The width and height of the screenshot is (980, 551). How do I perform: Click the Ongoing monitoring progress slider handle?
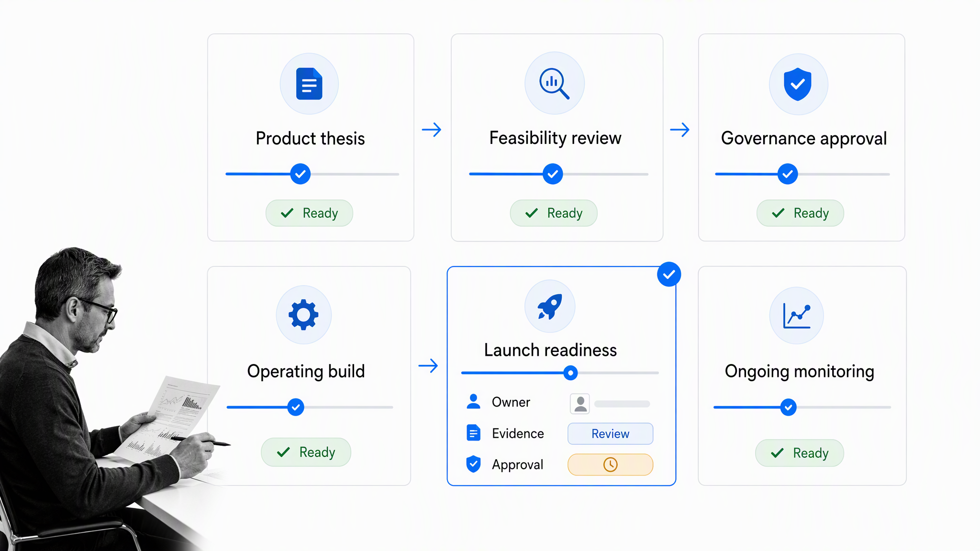788,407
